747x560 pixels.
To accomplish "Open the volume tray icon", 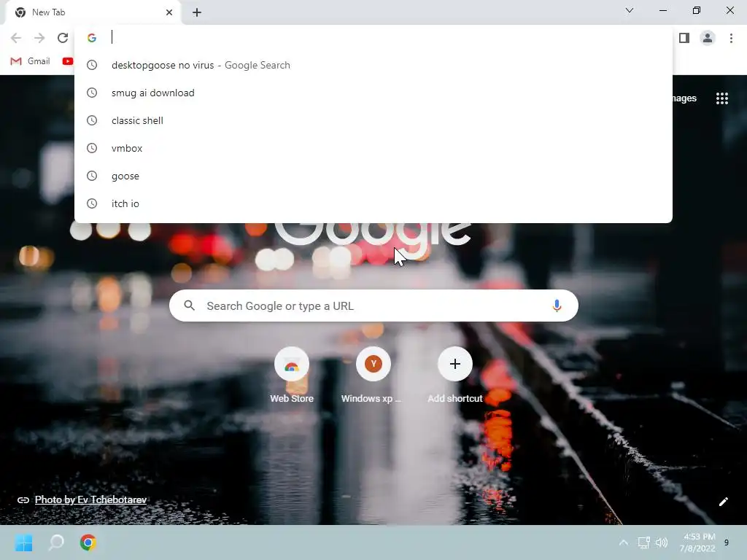I will (x=661, y=542).
